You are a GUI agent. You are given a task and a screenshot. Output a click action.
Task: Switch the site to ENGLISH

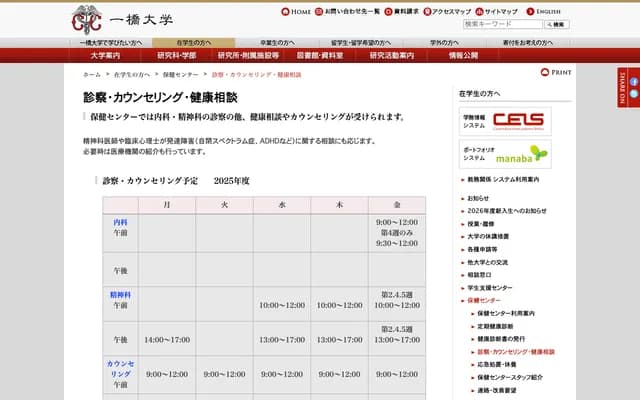pos(551,11)
